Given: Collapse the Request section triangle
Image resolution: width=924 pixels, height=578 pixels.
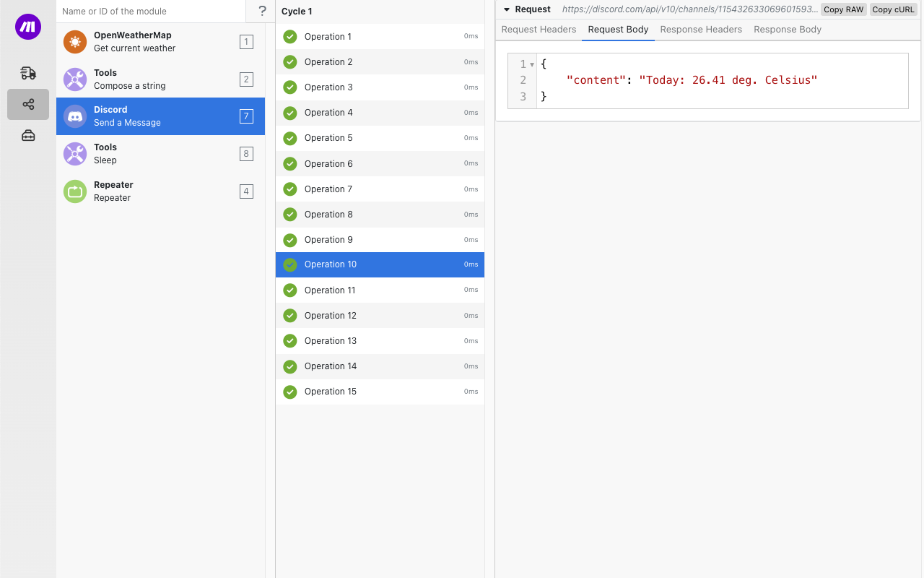Looking at the screenshot, I should point(507,9).
